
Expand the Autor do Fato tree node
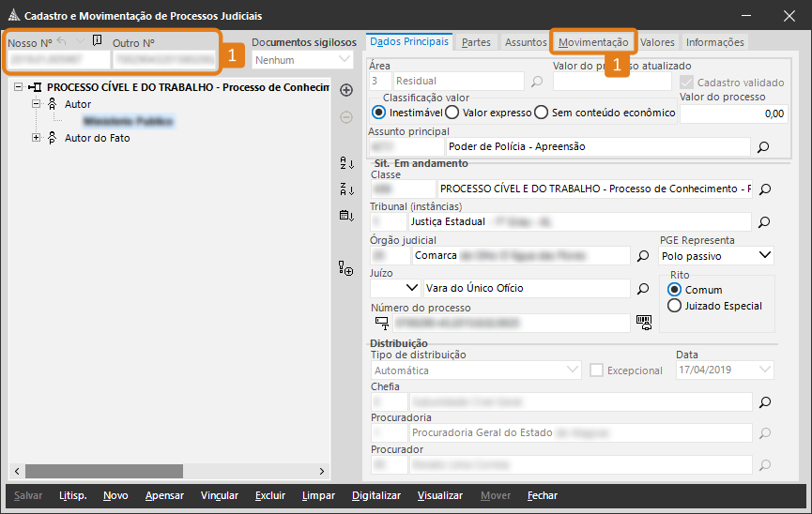pyautogui.click(x=37, y=138)
